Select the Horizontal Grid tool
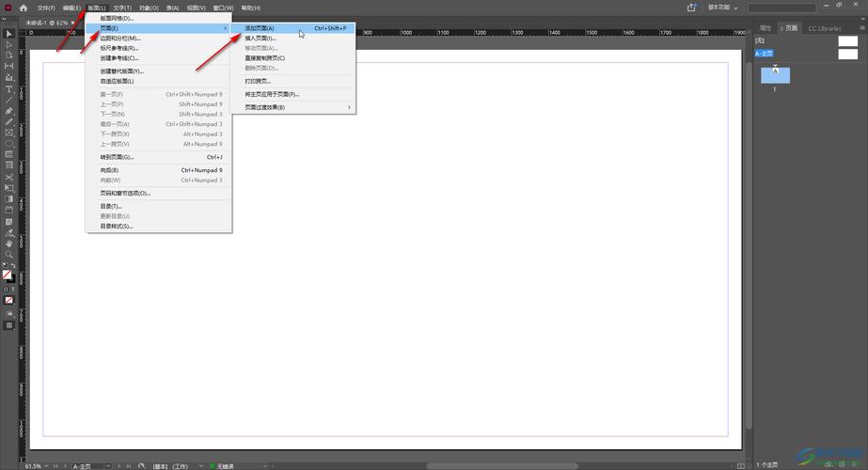868x470 pixels. pos(8,155)
